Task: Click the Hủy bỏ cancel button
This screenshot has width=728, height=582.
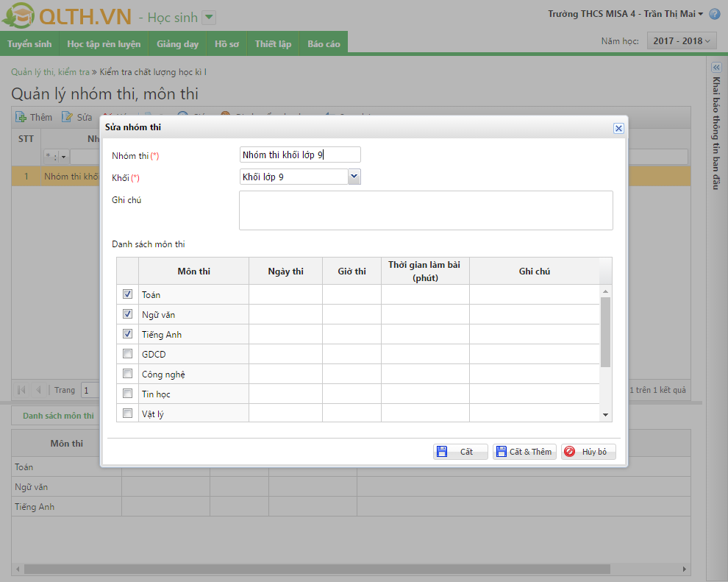Action: 588,452
